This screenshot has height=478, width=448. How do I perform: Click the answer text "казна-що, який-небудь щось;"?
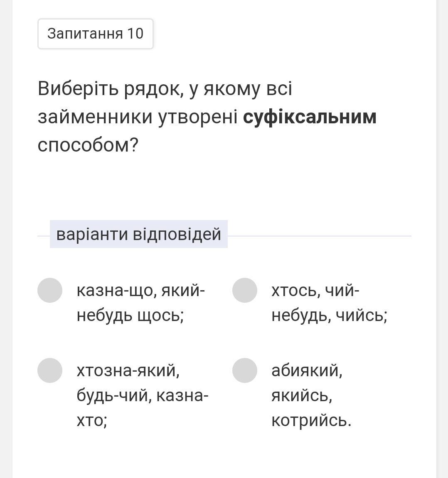pyautogui.click(x=140, y=303)
